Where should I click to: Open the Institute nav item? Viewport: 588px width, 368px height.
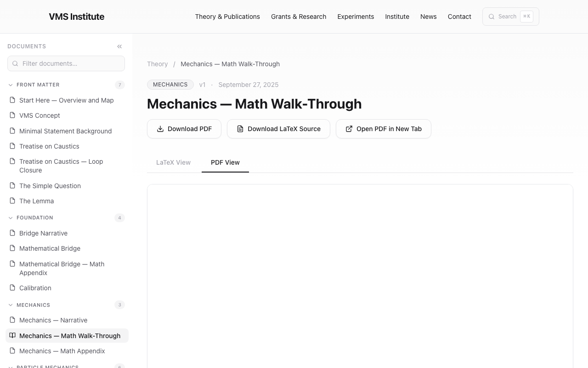(x=397, y=17)
